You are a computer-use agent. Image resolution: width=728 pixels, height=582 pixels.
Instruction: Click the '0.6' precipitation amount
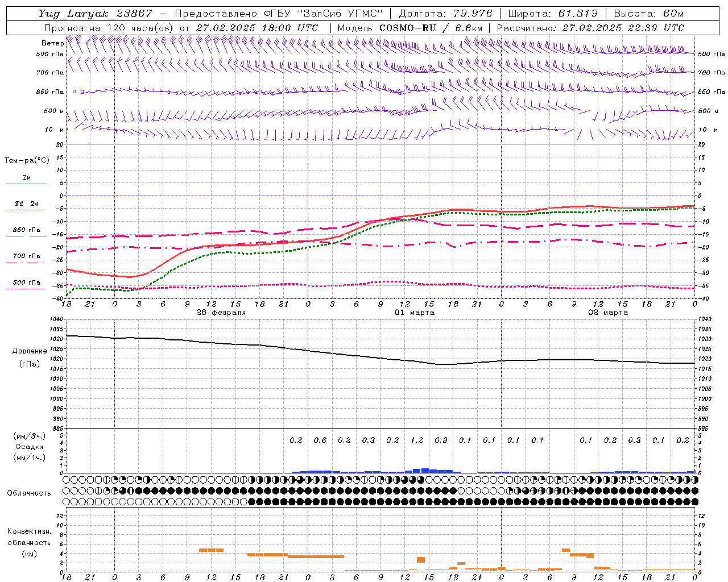(320, 440)
